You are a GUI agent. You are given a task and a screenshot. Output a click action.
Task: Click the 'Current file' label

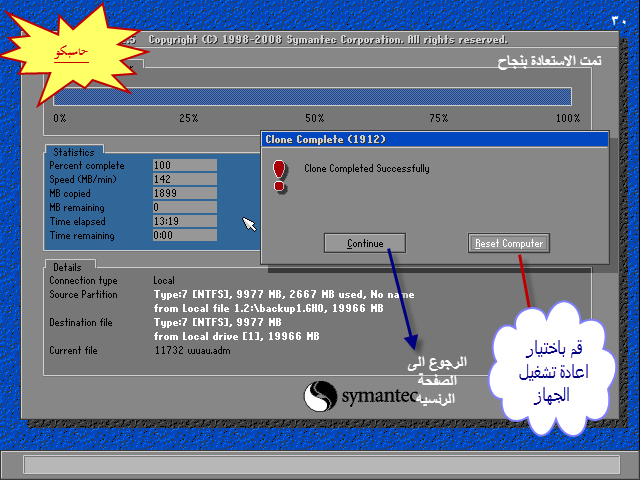click(x=73, y=350)
